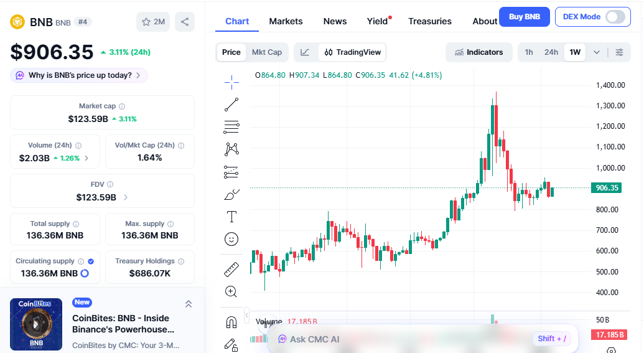Click the Buy BNB button
This screenshot has width=644, height=353.
(525, 17)
